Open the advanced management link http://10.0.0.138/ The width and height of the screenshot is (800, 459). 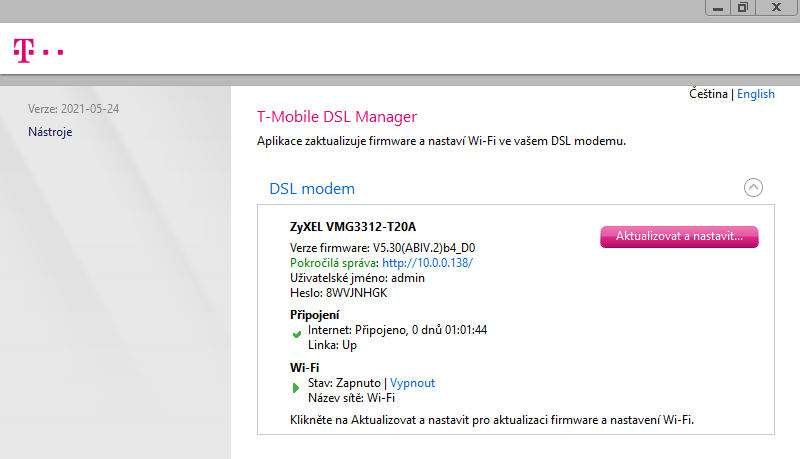pyautogui.click(x=428, y=263)
